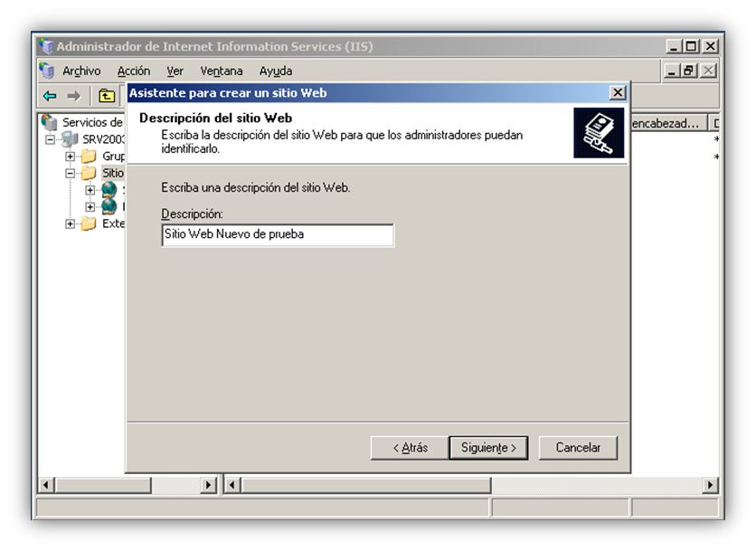Image resolution: width=756 pixels, height=551 pixels.
Task: Click the Cancelar button
Action: [x=578, y=448]
